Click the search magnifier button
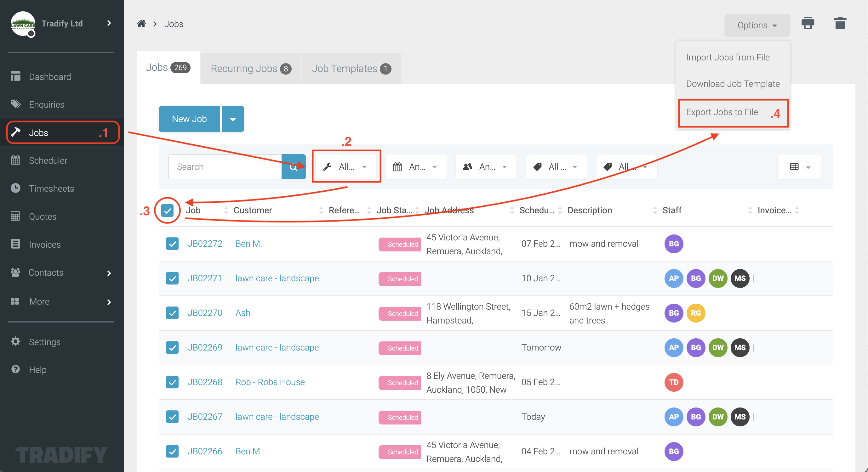The width and height of the screenshot is (868, 472). (x=294, y=167)
